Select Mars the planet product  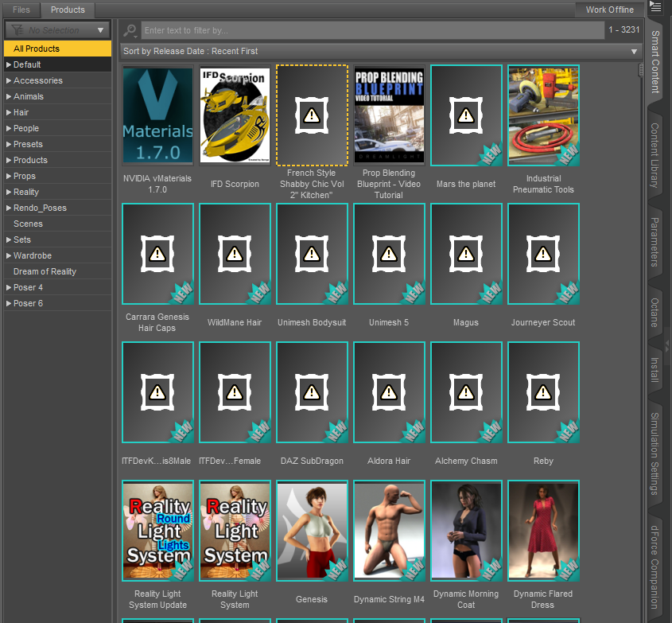(466, 115)
